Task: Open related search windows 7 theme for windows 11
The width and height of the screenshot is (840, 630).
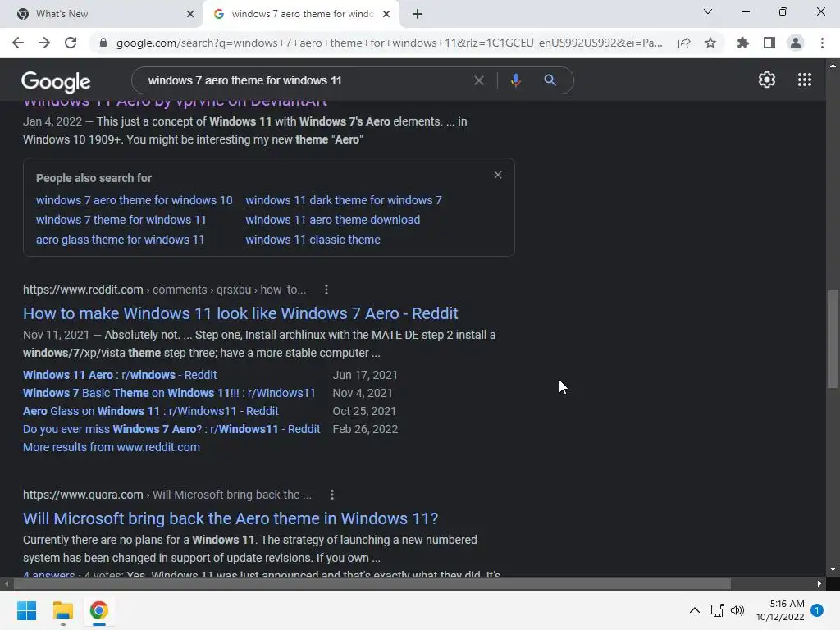Action: click(x=121, y=220)
